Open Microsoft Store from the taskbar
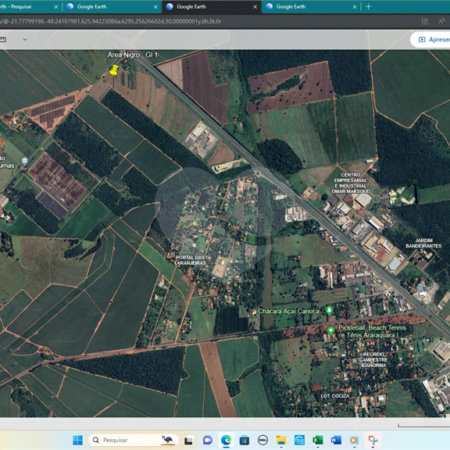Viewport: 450px width, 450px height. pyautogui.click(x=244, y=440)
